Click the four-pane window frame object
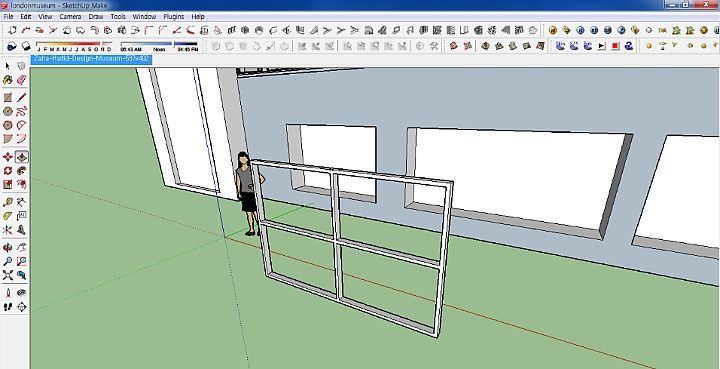 coord(352,248)
